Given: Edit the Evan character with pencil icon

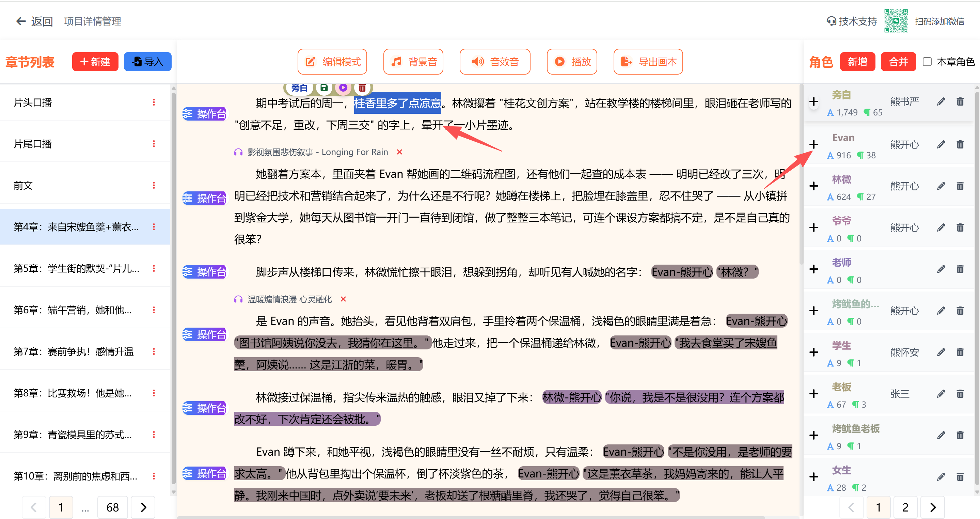Looking at the screenshot, I should click(941, 145).
